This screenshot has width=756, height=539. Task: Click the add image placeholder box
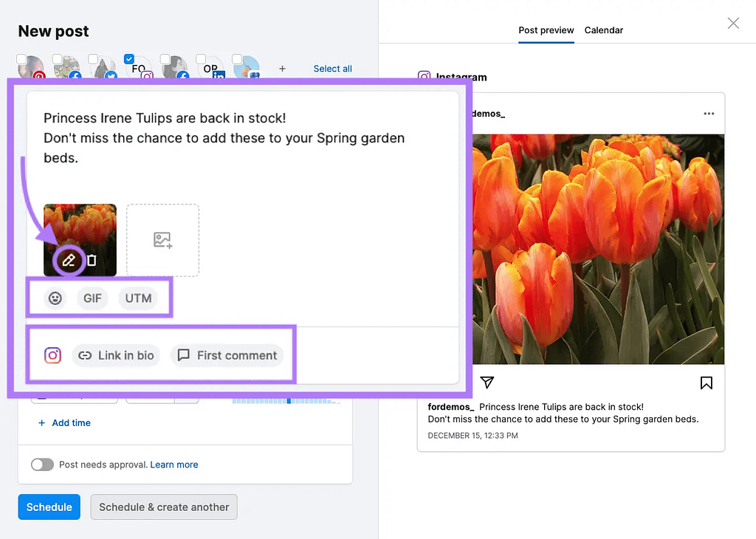[162, 240]
